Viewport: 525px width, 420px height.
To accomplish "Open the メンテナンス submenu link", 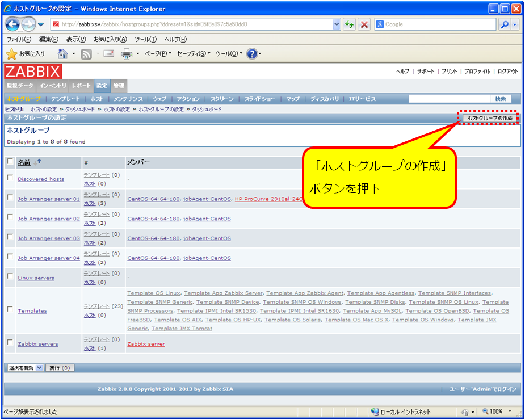I will 128,99.
